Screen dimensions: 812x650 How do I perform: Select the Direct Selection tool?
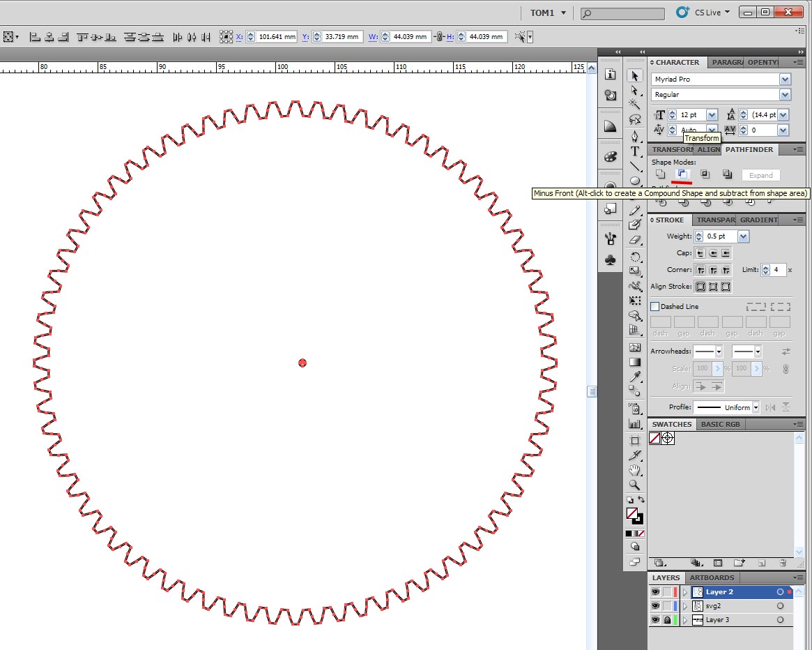pyautogui.click(x=634, y=90)
